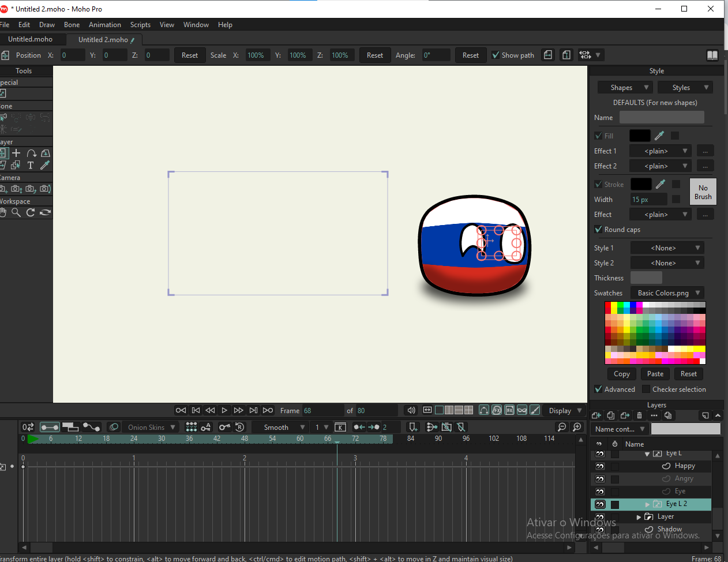Click the Copy button below the swatches
Image resolution: width=728 pixels, height=562 pixels.
point(621,373)
